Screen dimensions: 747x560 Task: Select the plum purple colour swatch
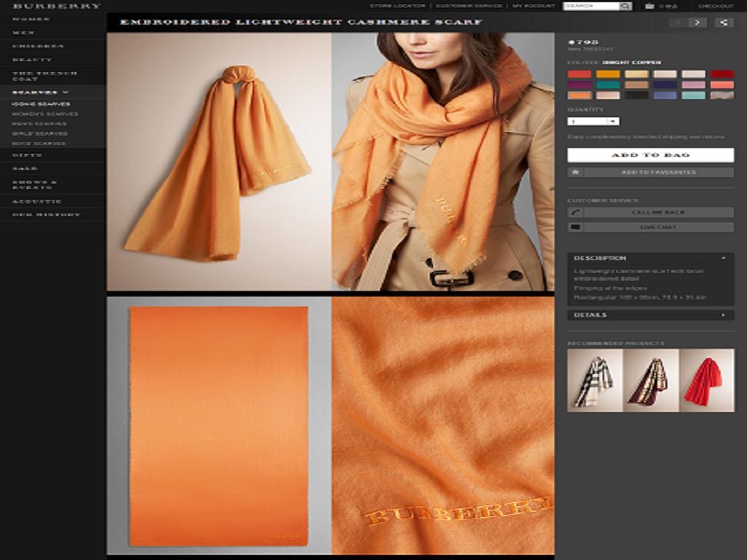[x=579, y=85]
